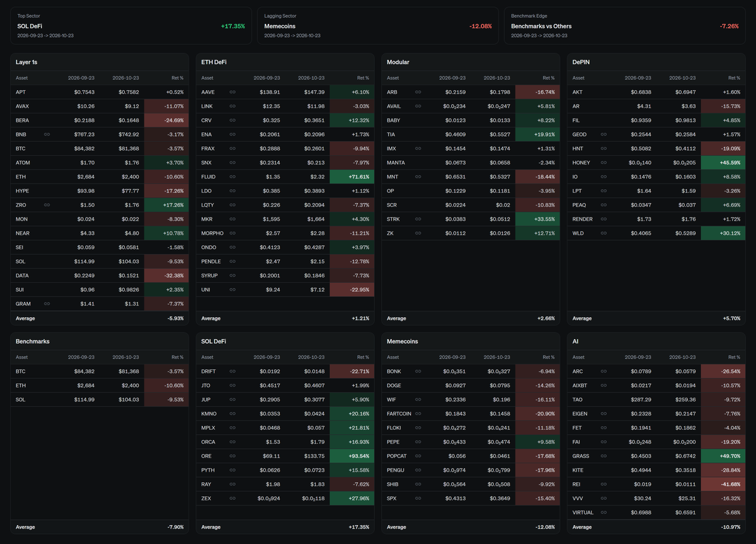This screenshot has width=756, height=544.
Task: Open the link icon next to MORPHO
Action: [x=232, y=233]
